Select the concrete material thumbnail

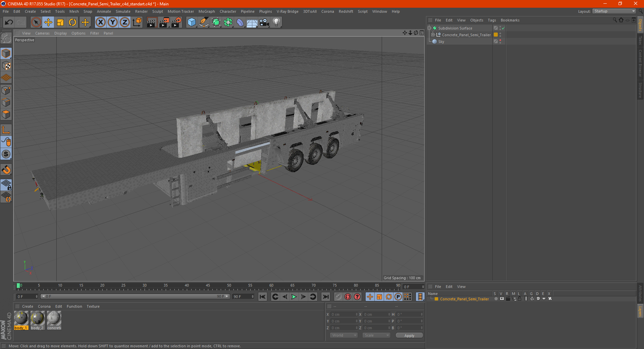(54, 320)
